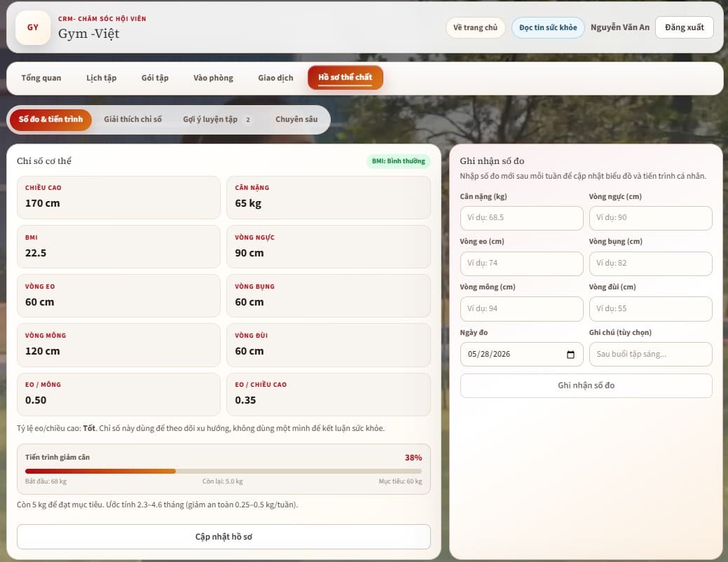Focus the Cân nặng (kg) input field

(x=521, y=218)
